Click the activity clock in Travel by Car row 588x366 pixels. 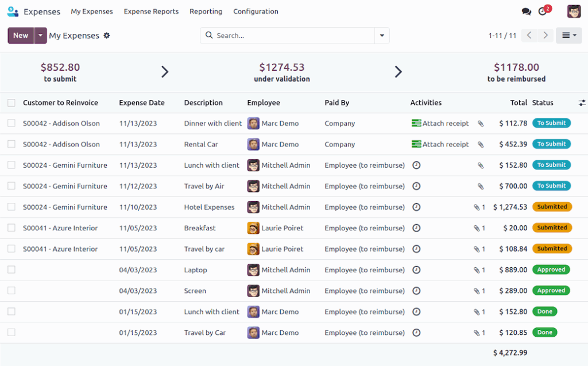(416, 332)
